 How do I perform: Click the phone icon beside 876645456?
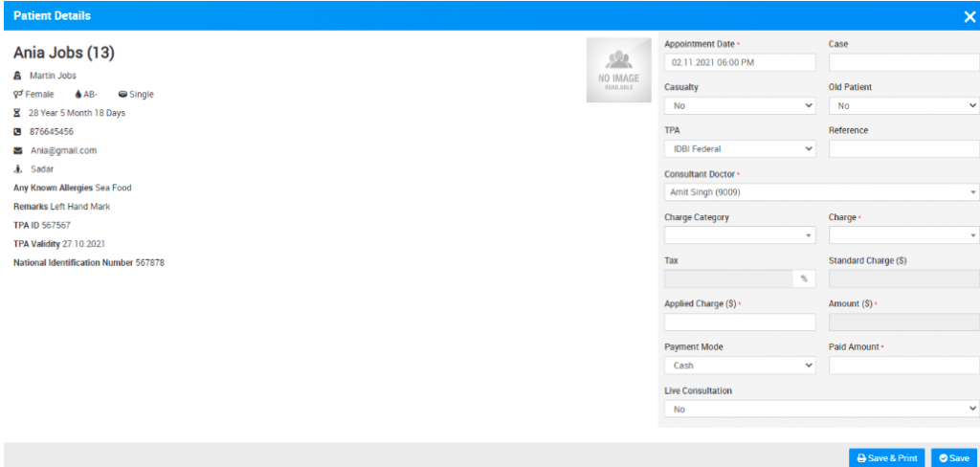(17, 132)
